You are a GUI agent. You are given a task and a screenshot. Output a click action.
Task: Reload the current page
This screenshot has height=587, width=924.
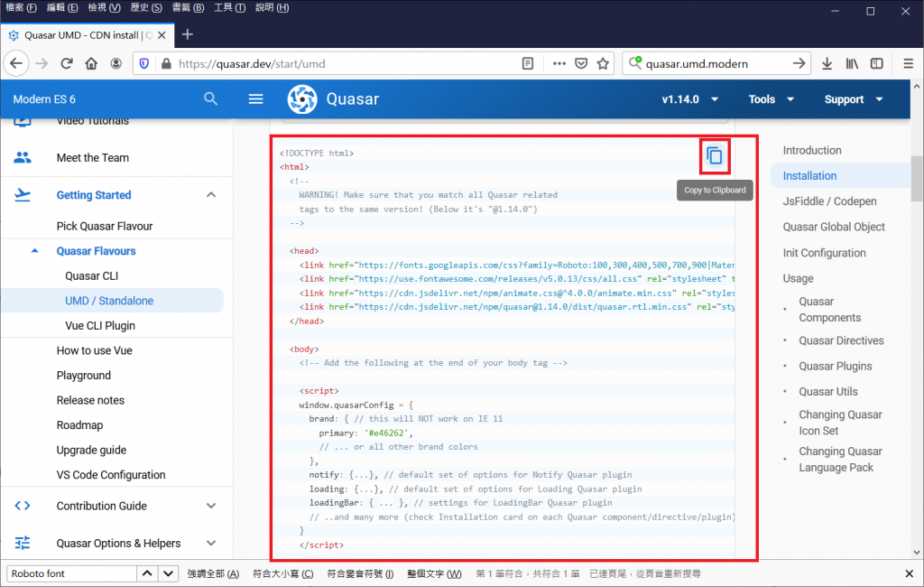tap(67, 64)
